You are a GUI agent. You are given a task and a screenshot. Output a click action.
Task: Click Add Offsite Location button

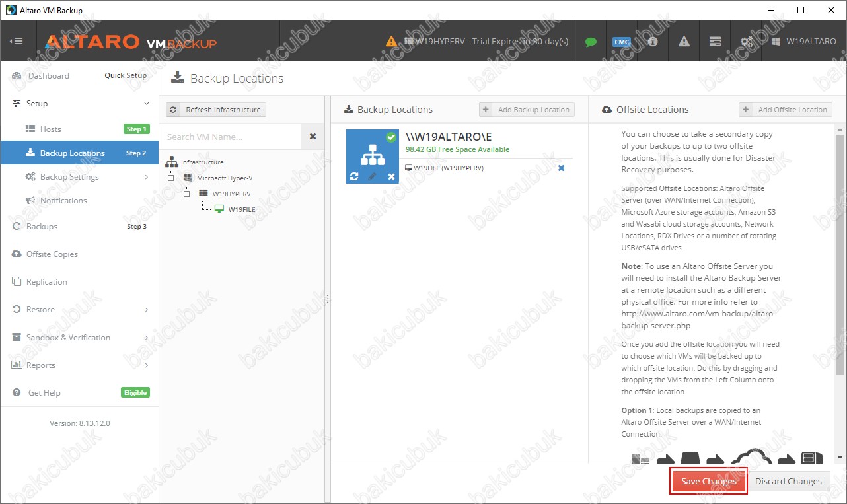786,110
